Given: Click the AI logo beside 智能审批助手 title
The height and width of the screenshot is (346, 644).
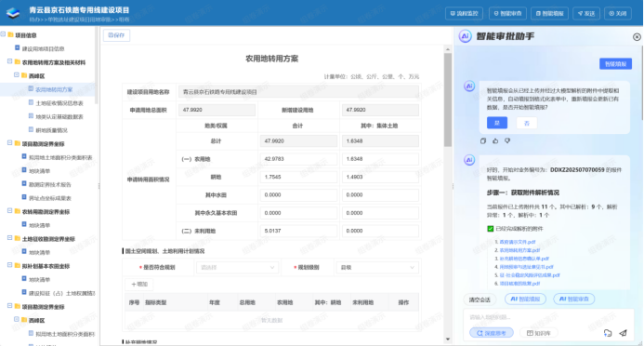Looking at the screenshot, I should [465, 36].
